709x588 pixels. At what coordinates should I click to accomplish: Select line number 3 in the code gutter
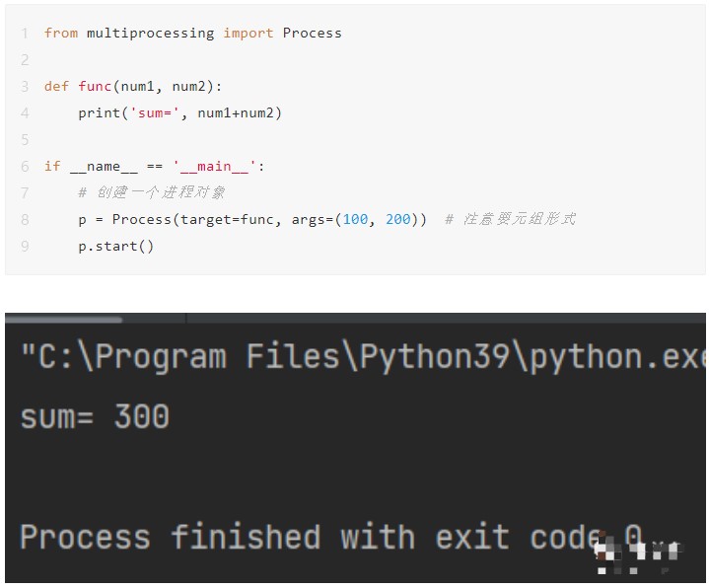click(x=24, y=87)
